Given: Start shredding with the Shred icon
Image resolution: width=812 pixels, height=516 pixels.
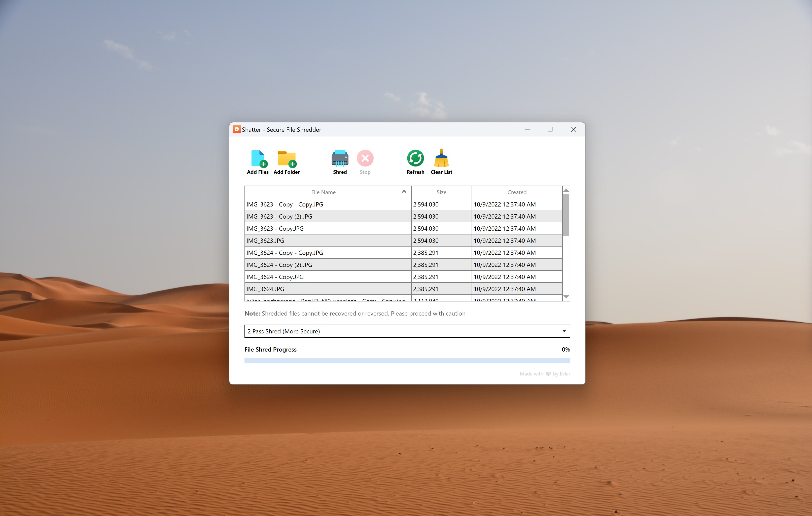Looking at the screenshot, I should point(340,159).
